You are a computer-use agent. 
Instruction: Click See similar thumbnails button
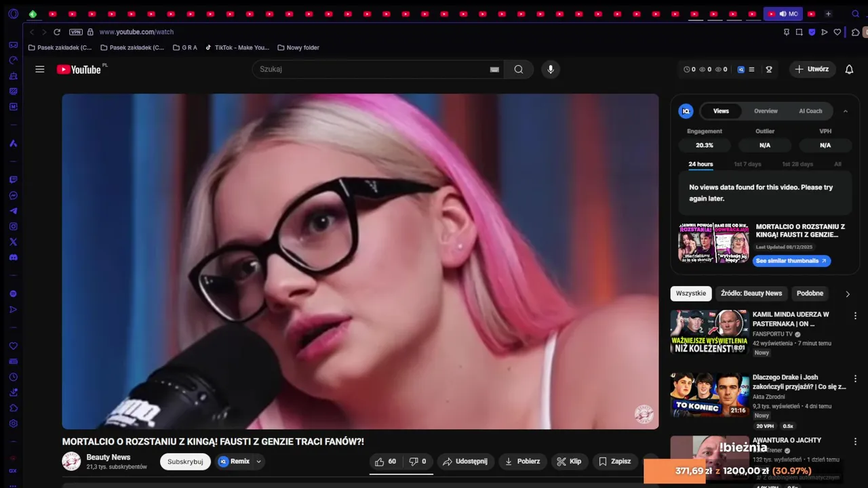pyautogui.click(x=791, y=261)
